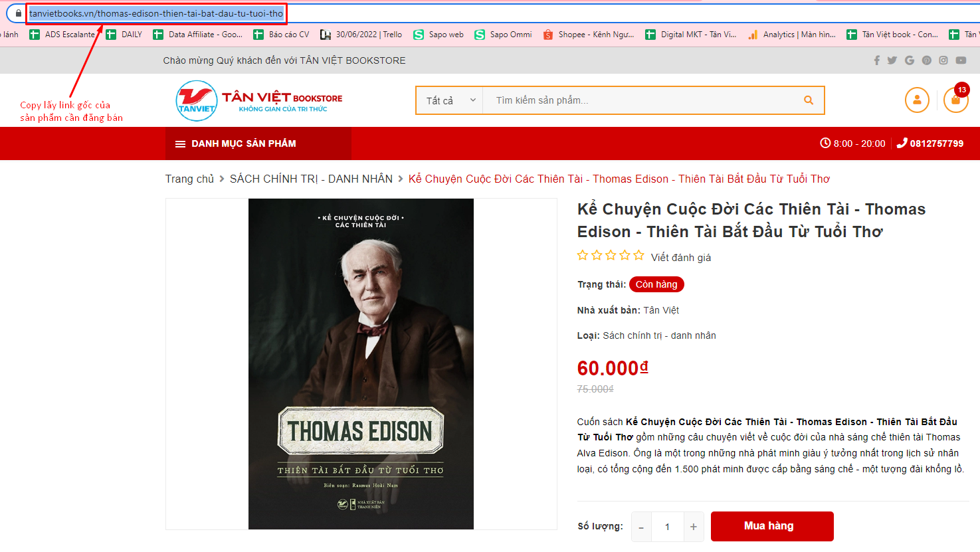Open the 'Shopee - Kênh Ngư...' bookmark
Screen dimensions: 980x552
pyautogui.click(x=589, y=35)
